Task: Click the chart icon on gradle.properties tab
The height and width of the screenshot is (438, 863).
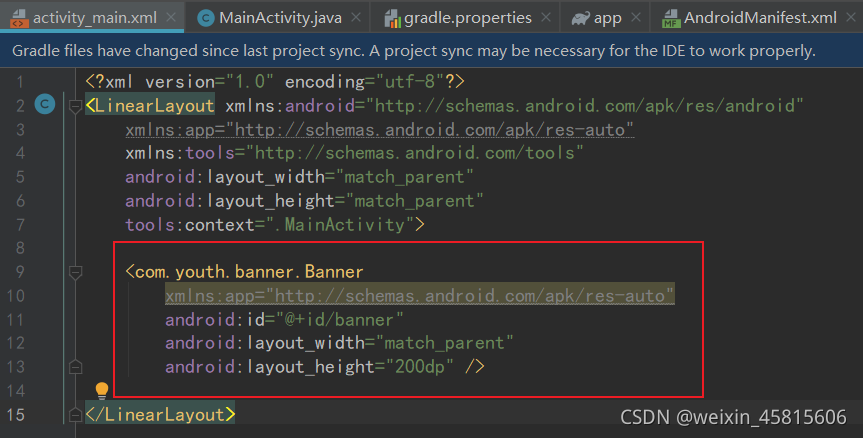Action: pyautogui.click(x=392, y=19)
